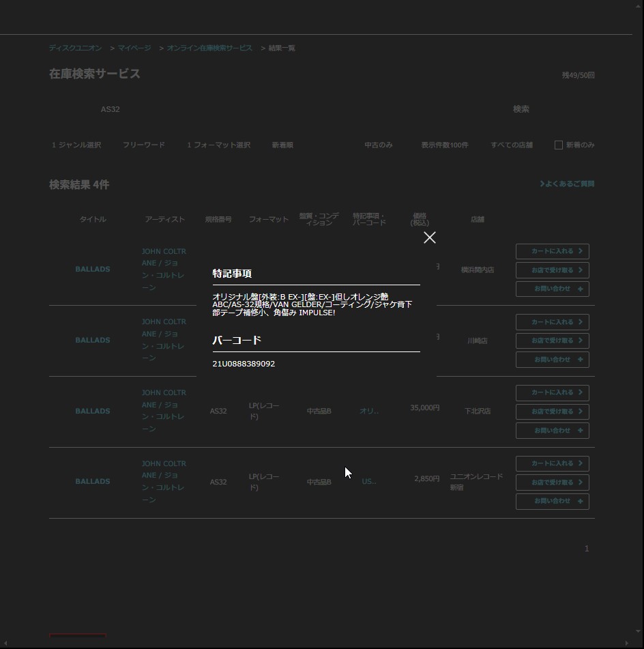The width and height of the screenshot is (644, 649).
Task: Click arrow icon on 川崎店 row's カートに入れる
Action: click(581, 322)
